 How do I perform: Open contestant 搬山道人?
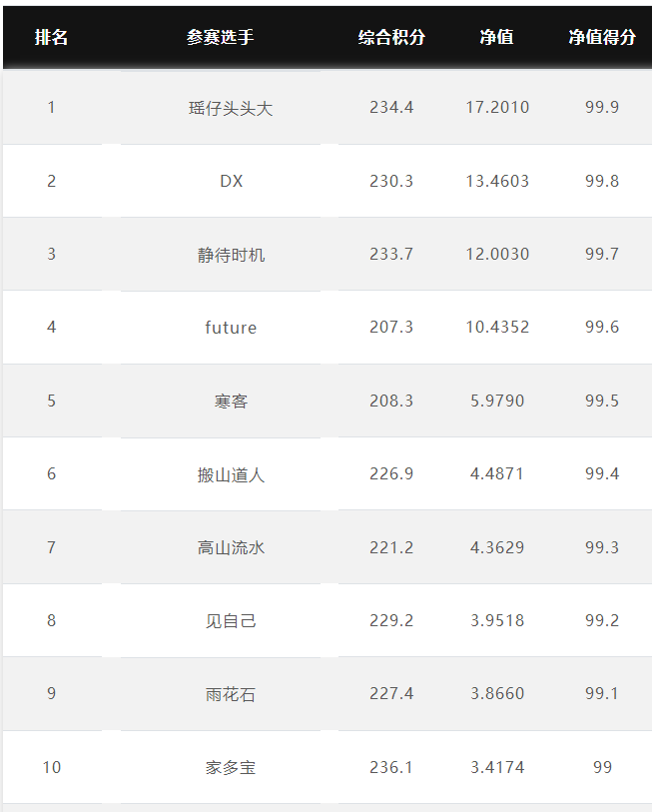(231, 474)
